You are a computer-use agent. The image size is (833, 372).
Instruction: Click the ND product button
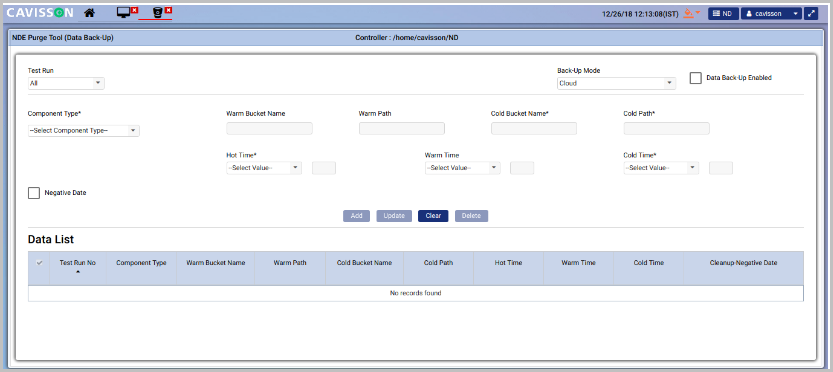[723, 14]
